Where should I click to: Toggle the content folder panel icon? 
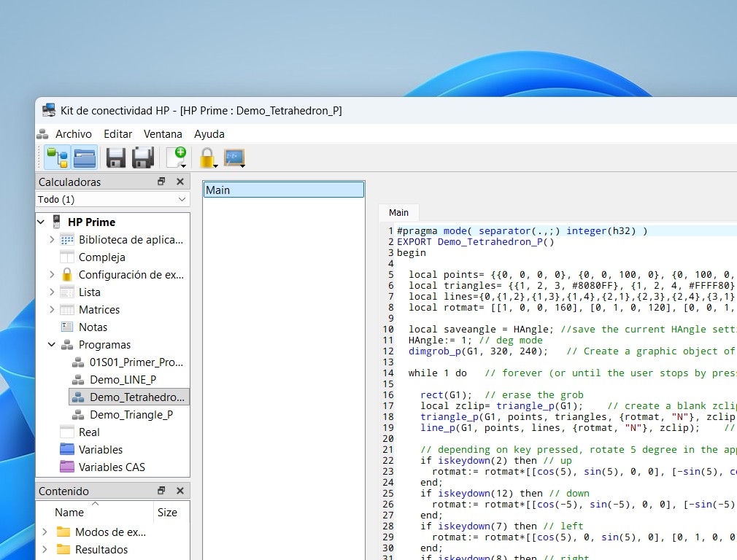click(85, 157)
